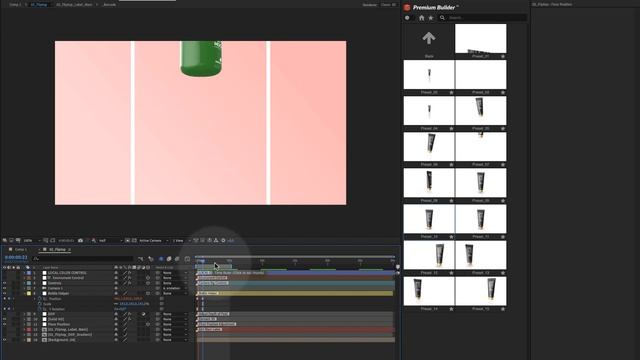640x360 pixels.
Task: Toggle shy switch on Floor Position layer
Action: click(x=116, y=324)
